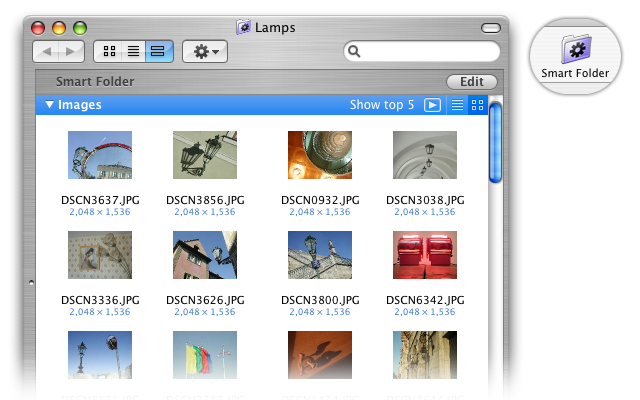Select the DSCN6342.JPG thumbnail
This screenshot has height=400, width=640.
tap(425, 255)
